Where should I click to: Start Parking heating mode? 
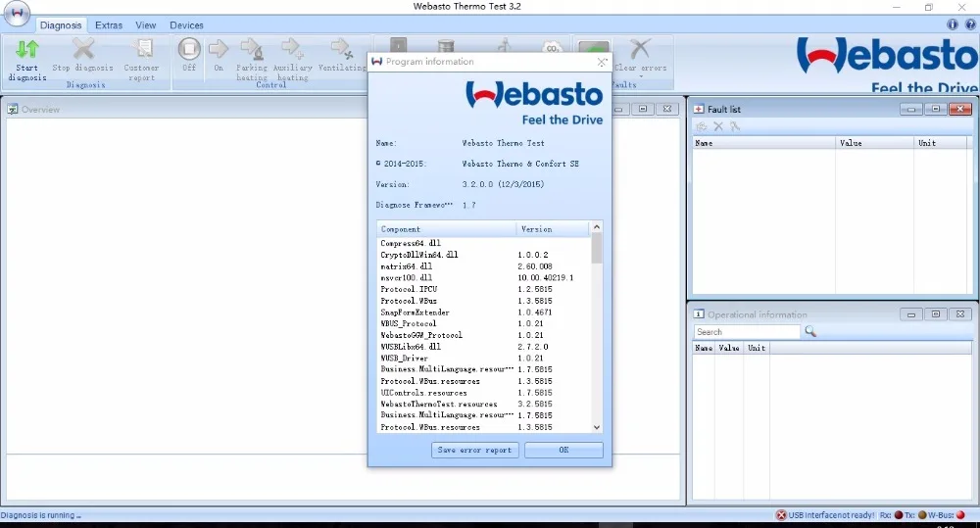click(x=252, y=49)
